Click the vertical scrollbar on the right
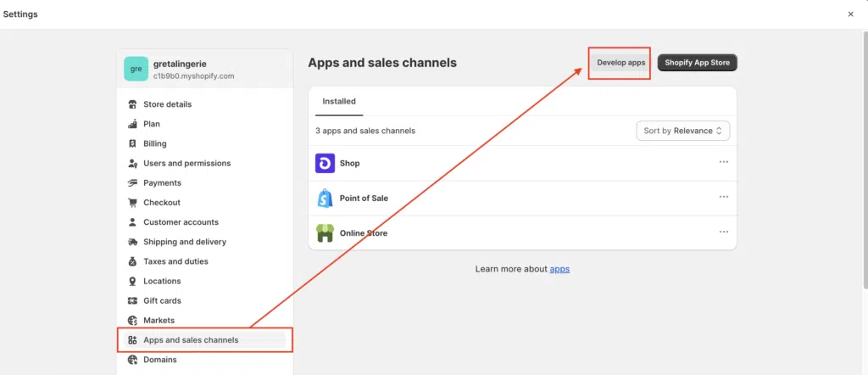 click(x=865, y=160)
